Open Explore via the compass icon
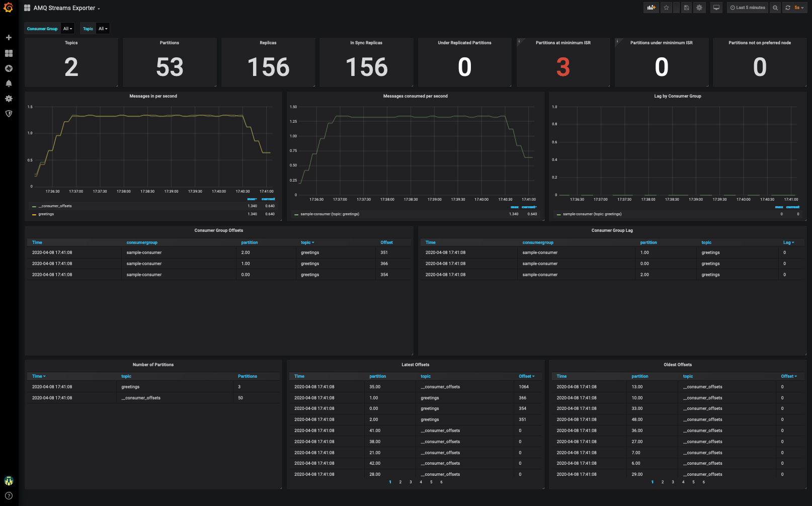Viewport: 812px width, 506px height. pos(9,68)
